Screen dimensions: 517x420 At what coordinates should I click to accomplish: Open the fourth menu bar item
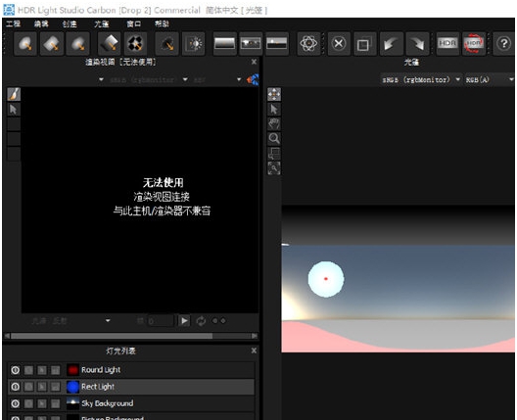(x=101, y=24)
